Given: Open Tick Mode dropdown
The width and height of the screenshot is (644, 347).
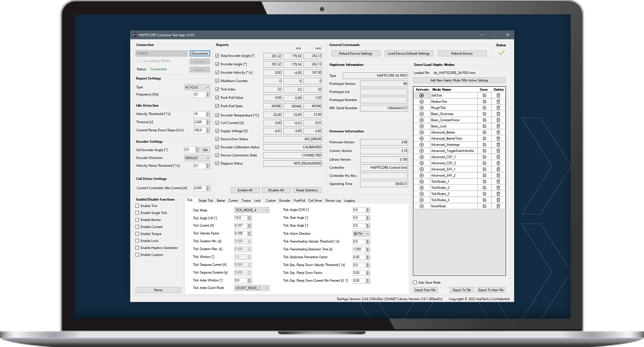Looking at the screenshot, I should pos(252,210).
